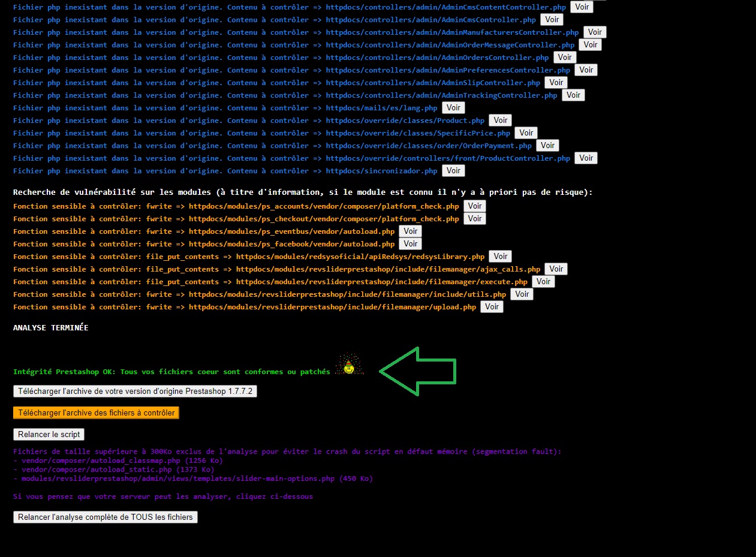The height and width of the screenshot is (557, 756).
Task: Open Voir next to ajax_calls.php
Action: coord(556,269)
